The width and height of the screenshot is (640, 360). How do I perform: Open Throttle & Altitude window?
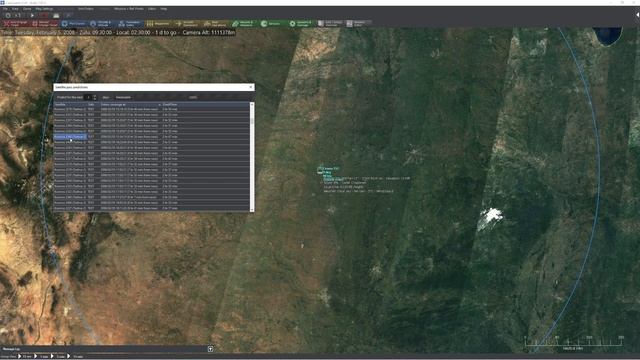coord(102,24)
